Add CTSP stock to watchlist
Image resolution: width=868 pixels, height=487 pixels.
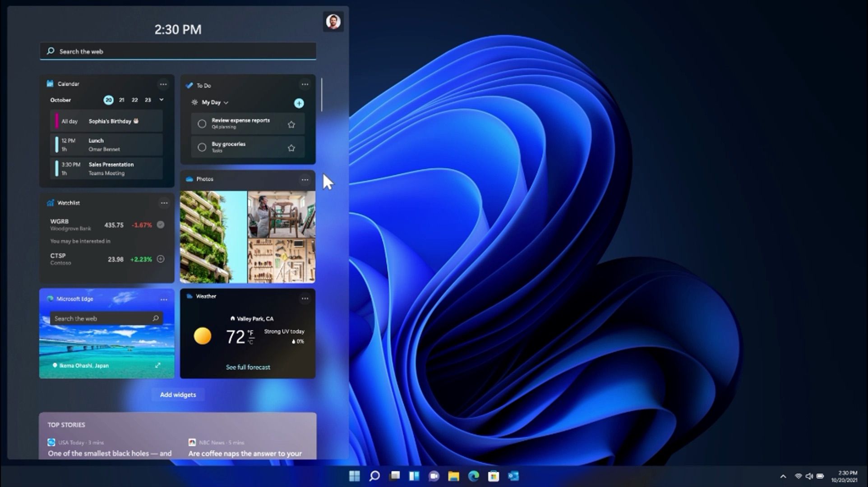click(161, 259)
